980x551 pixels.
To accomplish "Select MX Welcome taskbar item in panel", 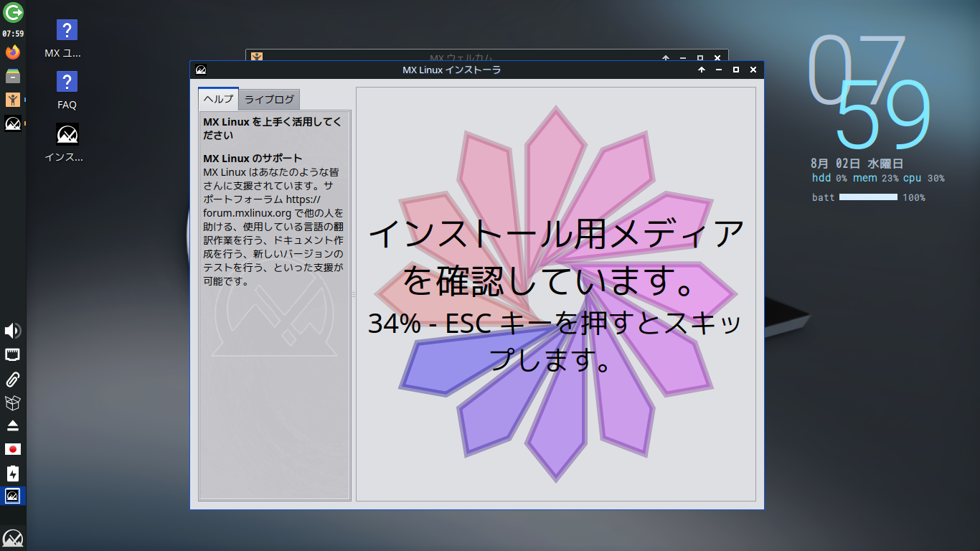I will click(x=13, y=100).
